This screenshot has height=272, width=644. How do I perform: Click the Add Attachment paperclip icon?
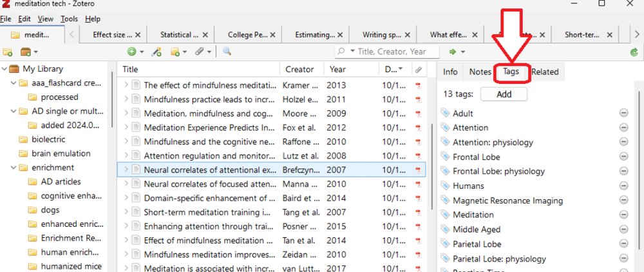click(200, 52)
